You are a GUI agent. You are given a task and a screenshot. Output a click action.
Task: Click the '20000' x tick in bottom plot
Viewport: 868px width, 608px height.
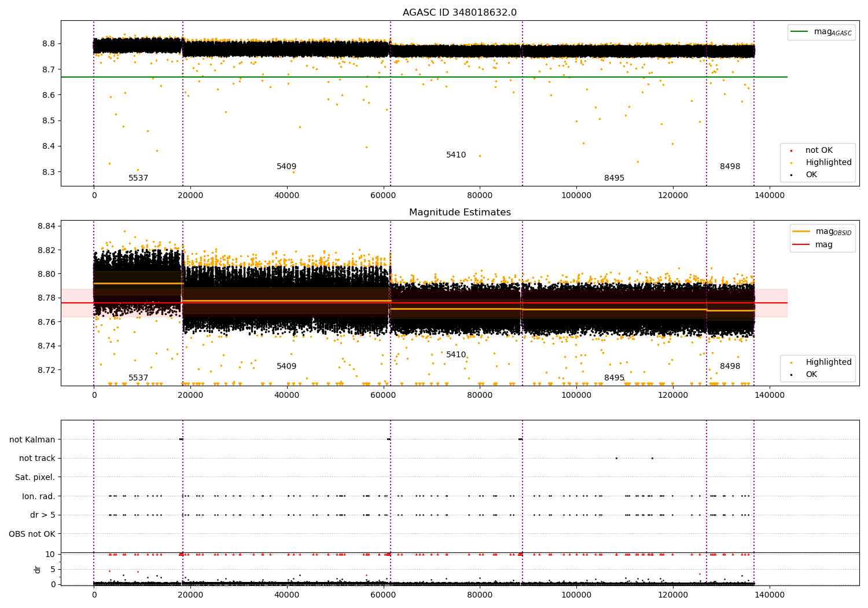[x=190, y=595]
